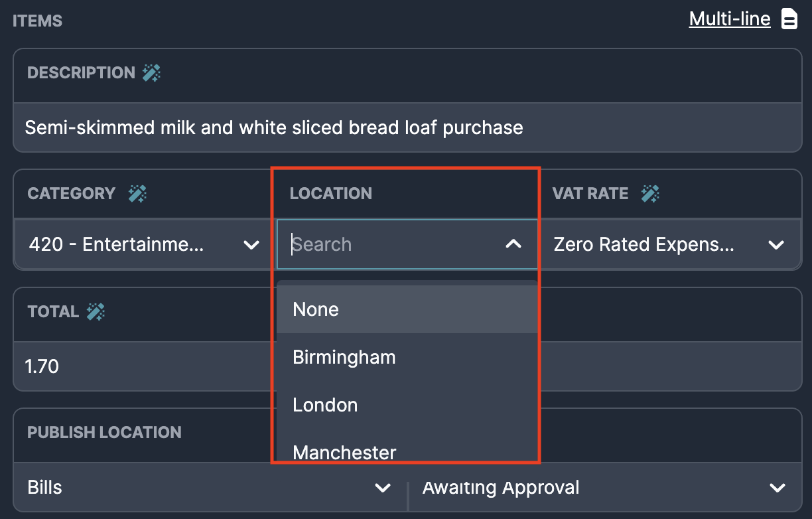Screen dimensions: 812x519
Task: Click the magic wand icon beside Description
Action: point(152,73)
